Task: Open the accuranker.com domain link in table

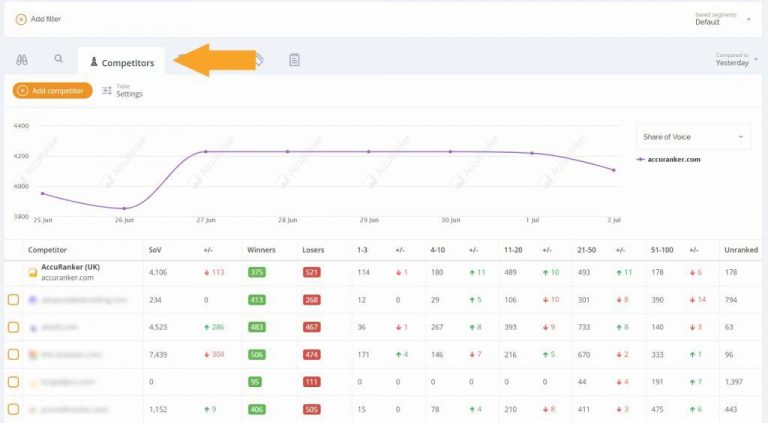Action: [x=67, y=278]
